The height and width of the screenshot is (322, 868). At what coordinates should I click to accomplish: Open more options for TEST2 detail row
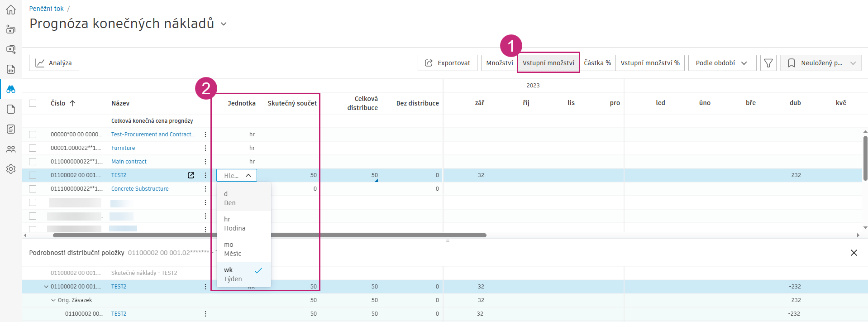(x=205, y=287)
